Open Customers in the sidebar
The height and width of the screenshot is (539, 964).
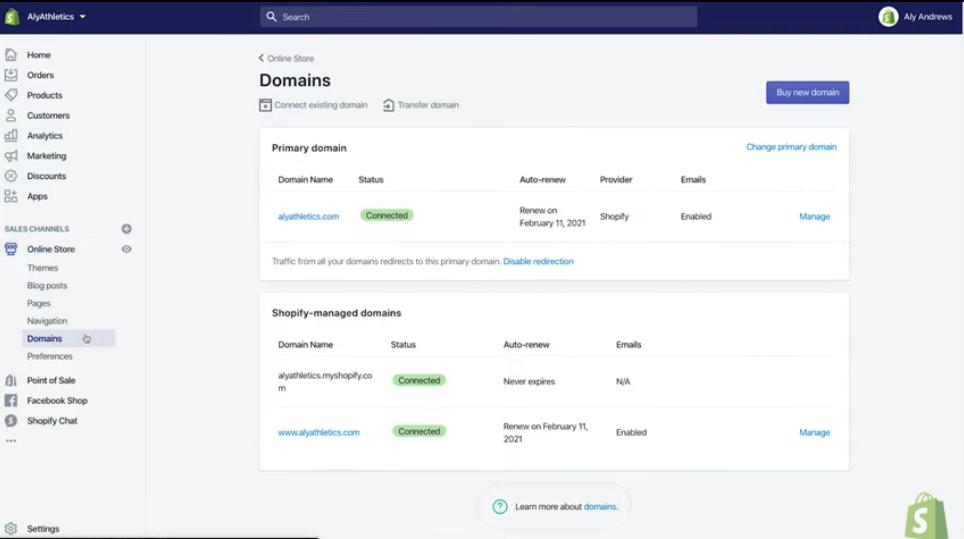coord(48,116)
